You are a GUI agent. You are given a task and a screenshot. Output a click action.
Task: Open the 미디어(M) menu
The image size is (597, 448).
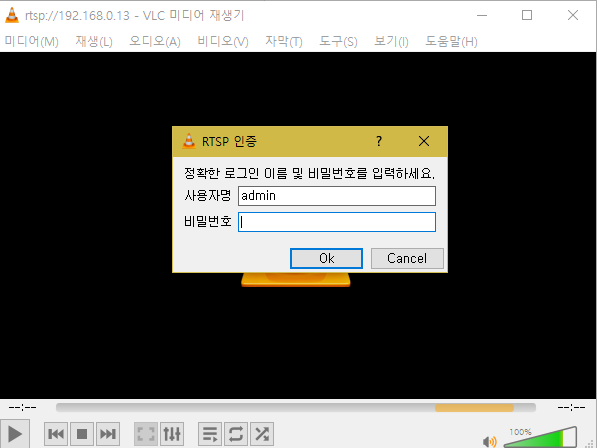point(32,41)
